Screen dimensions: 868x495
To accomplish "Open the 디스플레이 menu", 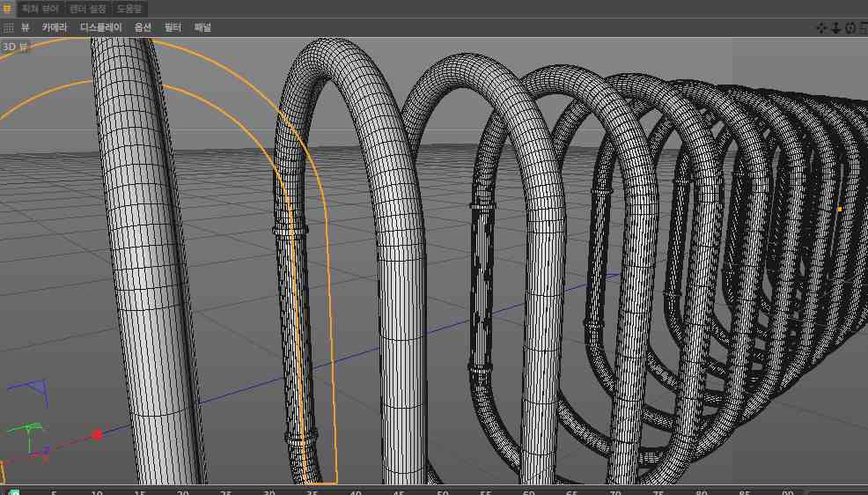I will (x=100, y=27).
